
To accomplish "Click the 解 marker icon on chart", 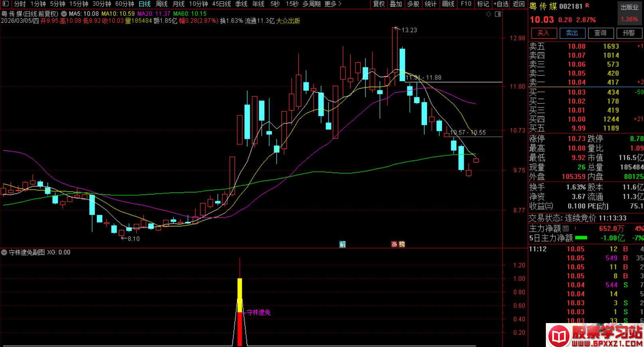I will pyautogui.click(x=342, y=244).
